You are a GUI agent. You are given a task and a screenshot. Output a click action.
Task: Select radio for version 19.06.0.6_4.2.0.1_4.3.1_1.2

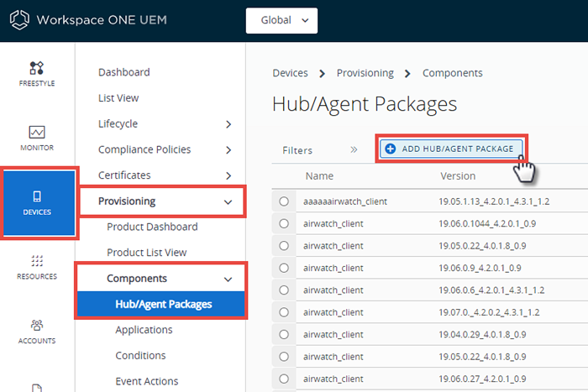pos(284,290)
